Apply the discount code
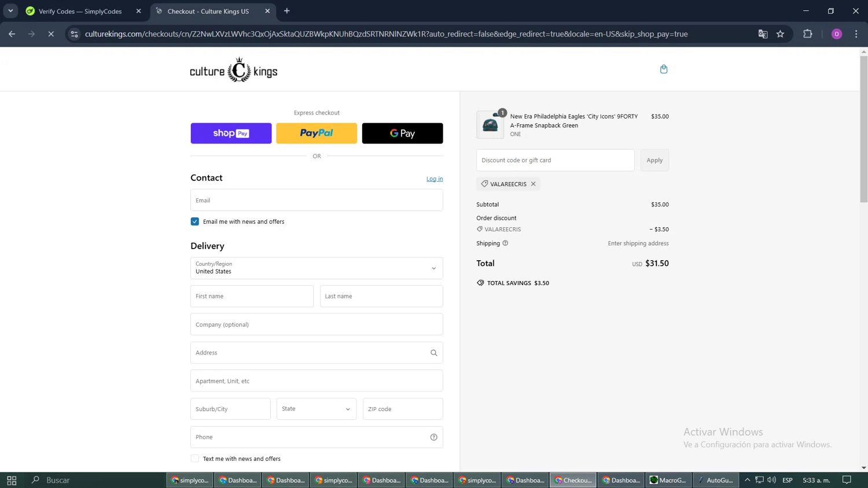The height and width of the screenshot is (488, 868). tap(654, 160)
